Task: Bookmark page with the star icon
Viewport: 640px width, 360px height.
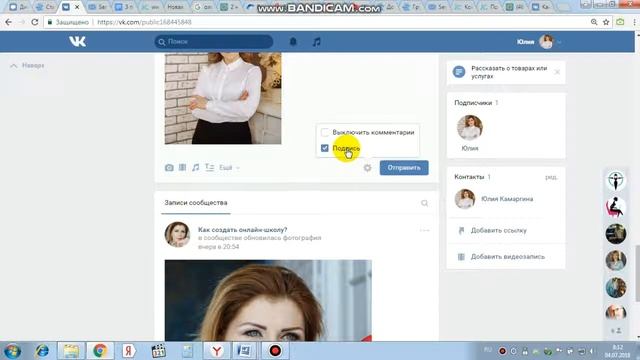Action: (606, 22)
